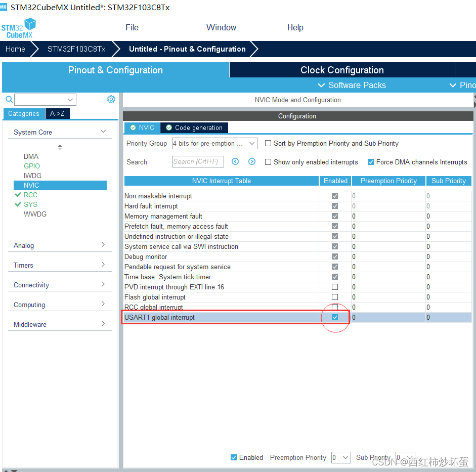Viewport: 476px width, 472px height.
Task: Toggle Sort by Premption Priority checkbox
Action: point(268,143)
